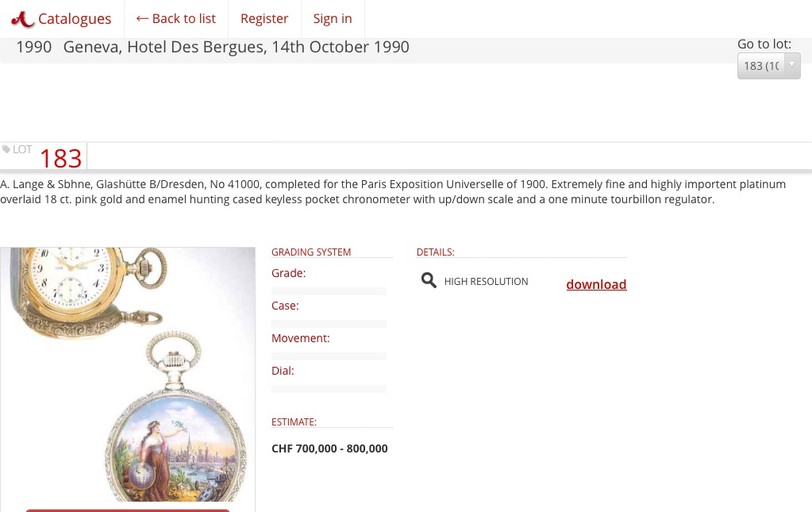The height and width of the screenshot is (512, 812).
Task: Open the Register page
Action: (264, 19)
